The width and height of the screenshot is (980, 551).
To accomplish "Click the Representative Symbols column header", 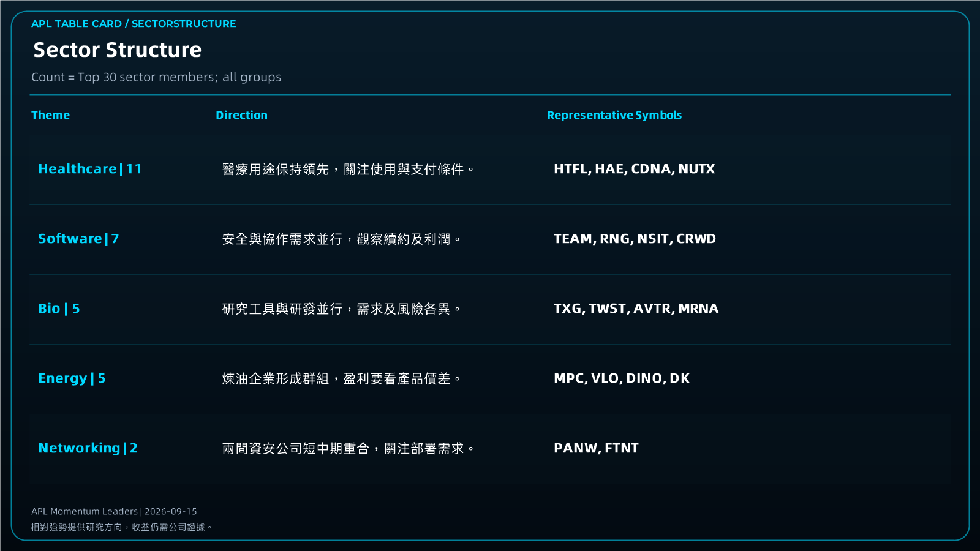I will 614,115.
